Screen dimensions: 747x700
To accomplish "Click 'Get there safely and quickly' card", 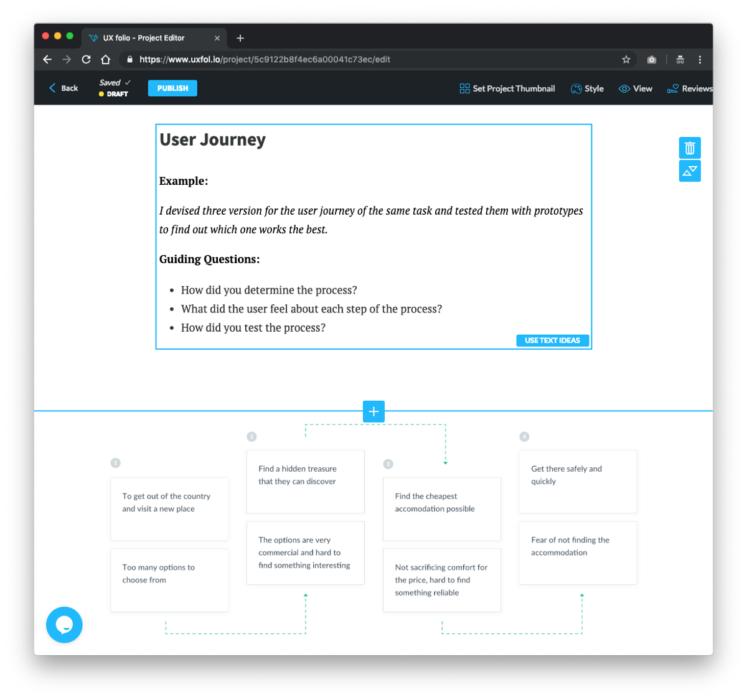I will (x=578, y=482).
